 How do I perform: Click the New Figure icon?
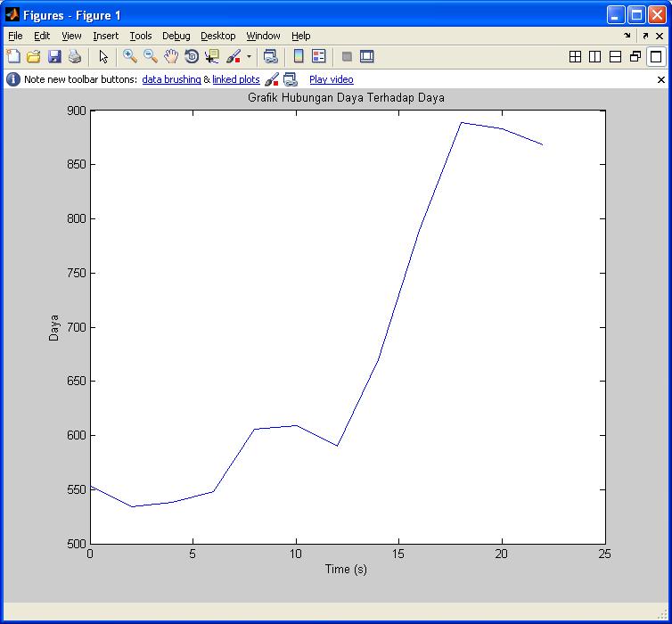pos(13,57)
